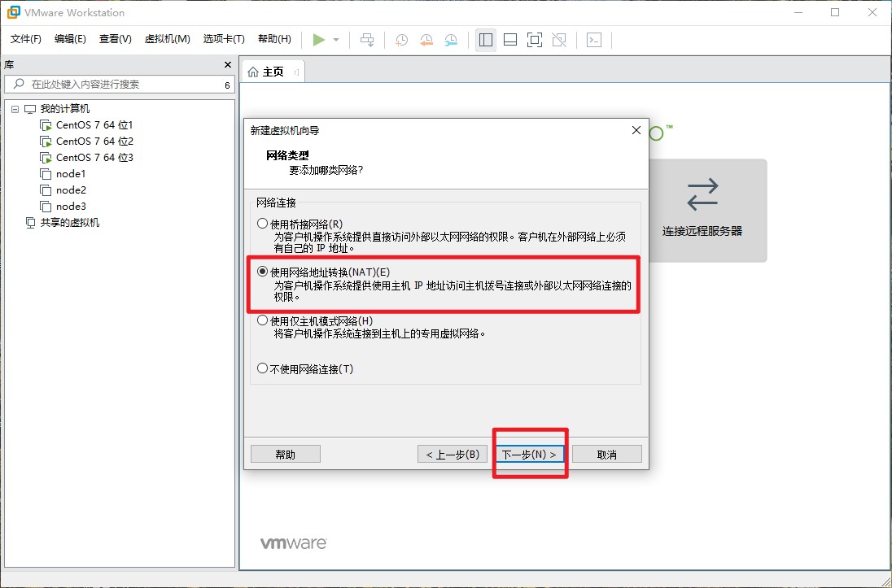892x588 pixels.
Task: Click the Unity mode toolbar icon
Action: (x=559, y=40)
